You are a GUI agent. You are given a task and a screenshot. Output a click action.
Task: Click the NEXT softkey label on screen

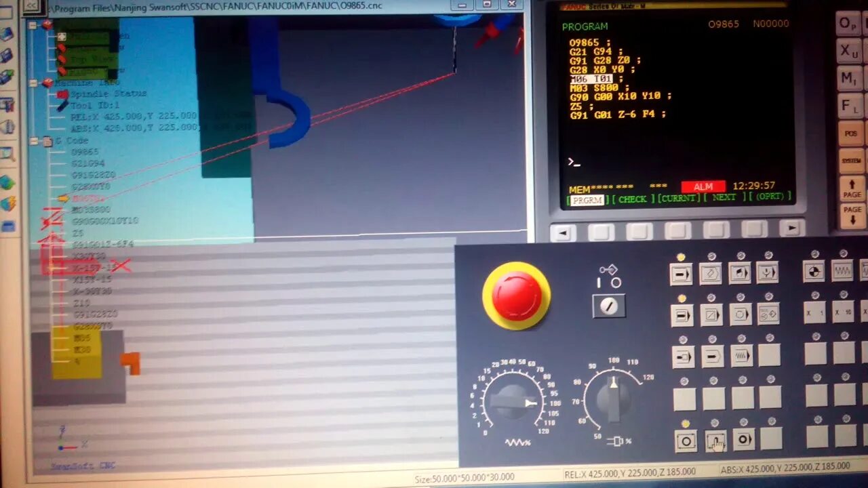pyautogui.click(x=724, y=197)
